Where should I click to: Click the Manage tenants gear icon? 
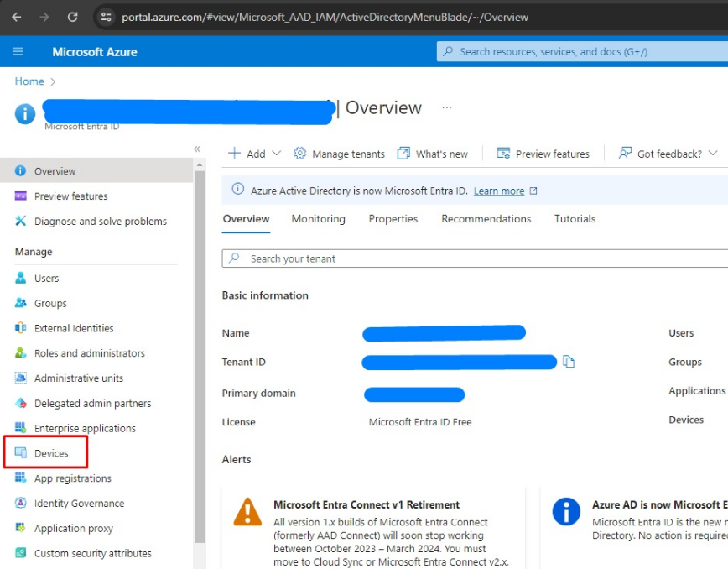point(300,154)
